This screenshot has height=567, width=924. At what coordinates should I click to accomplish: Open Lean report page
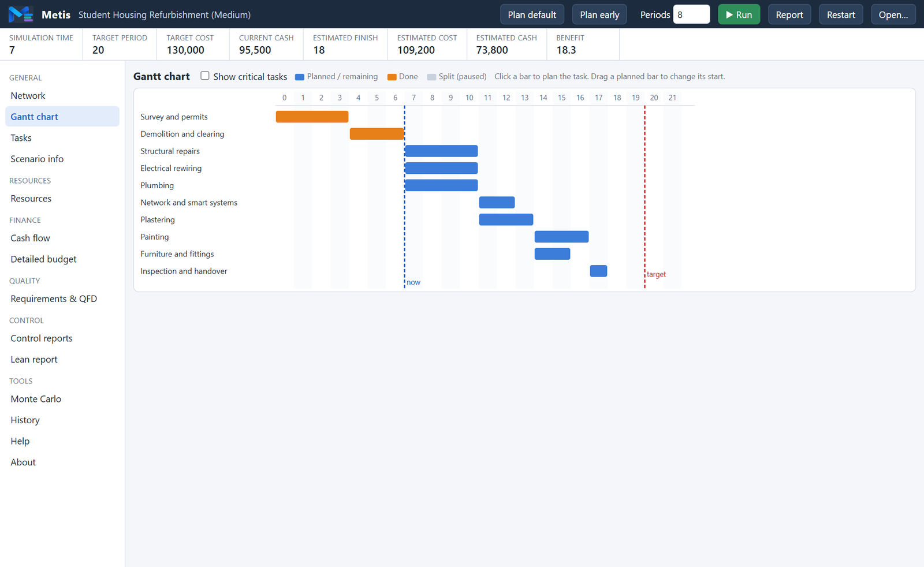[x=62, y=359]
